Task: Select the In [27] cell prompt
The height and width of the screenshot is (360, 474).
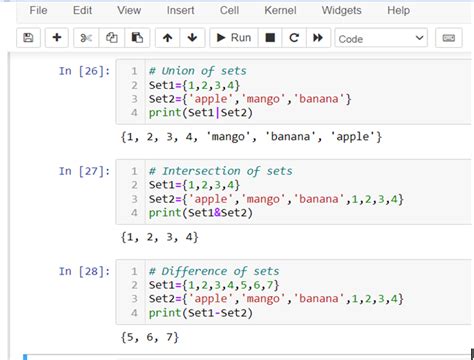Action: tap(84, 171)
